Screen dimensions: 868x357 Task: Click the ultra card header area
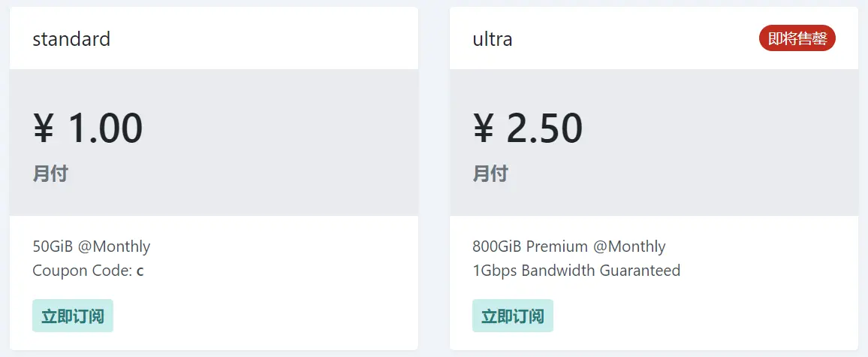[654, 38]
